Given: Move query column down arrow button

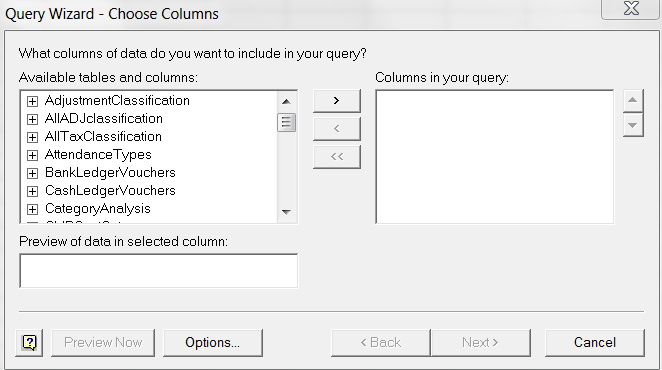Looking at the screenshot, I should 633,125.
